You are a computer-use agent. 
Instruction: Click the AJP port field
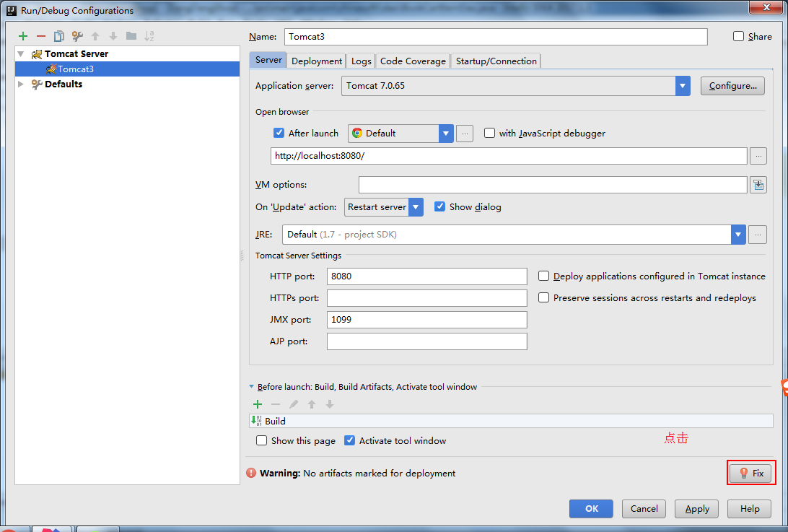[x=427, y=341]
